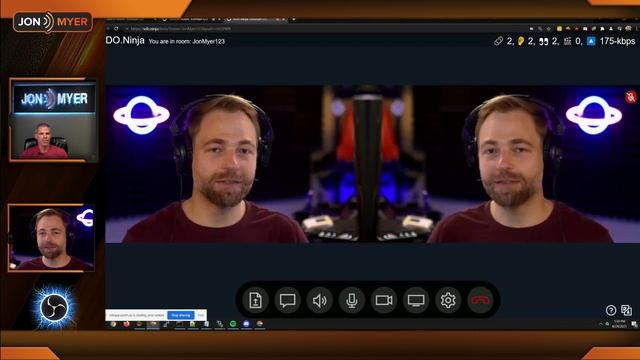Open green Spotify taskbar icon
Screen dimensions: 640x360
tap(233, 324)
